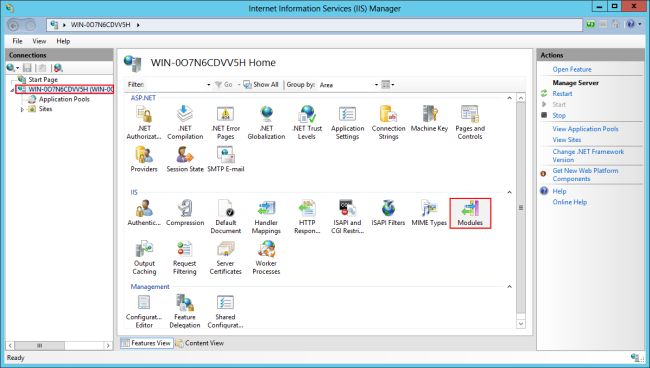Click feature list vertical scrollbar down arrow
Image resolution: width=650 pixels, height=368 pixels.
coord(521,324)
